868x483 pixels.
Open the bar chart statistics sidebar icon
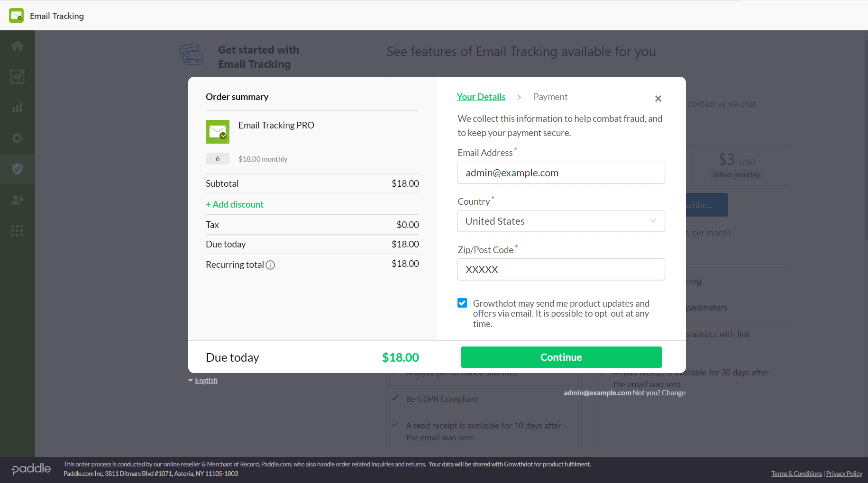tap(18, 108)
